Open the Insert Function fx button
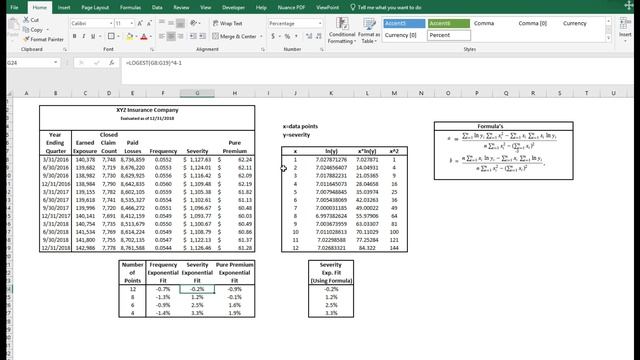Screen dimensions: 640x360 111,63
